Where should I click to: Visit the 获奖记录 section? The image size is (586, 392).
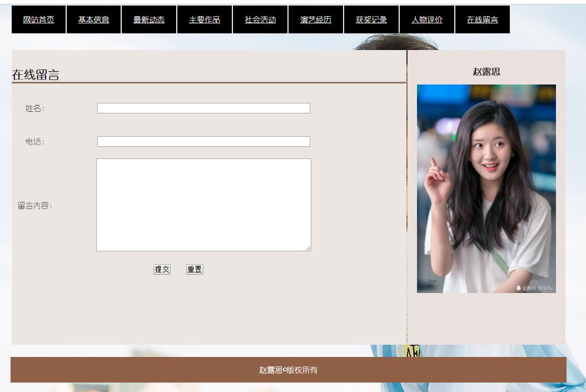(x=371, y=19)
